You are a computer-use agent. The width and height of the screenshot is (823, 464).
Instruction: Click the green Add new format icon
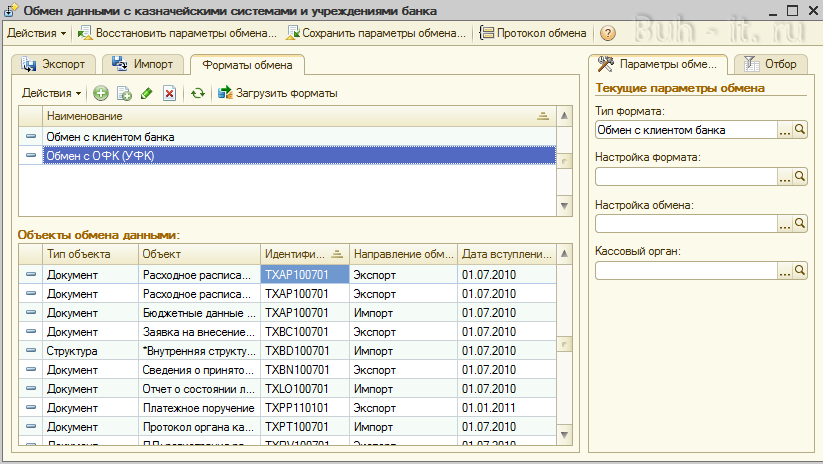pos(100,93)
